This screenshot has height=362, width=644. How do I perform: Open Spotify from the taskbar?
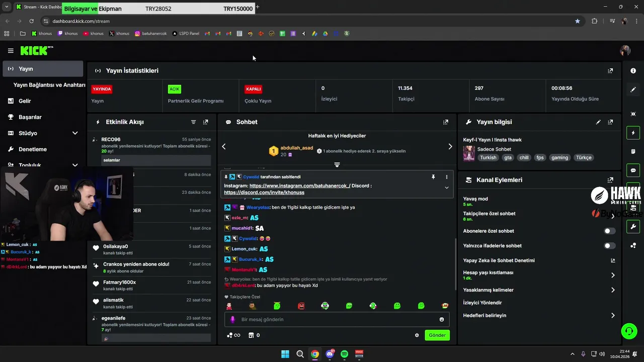pyautogui.click(x=344, y=354)
